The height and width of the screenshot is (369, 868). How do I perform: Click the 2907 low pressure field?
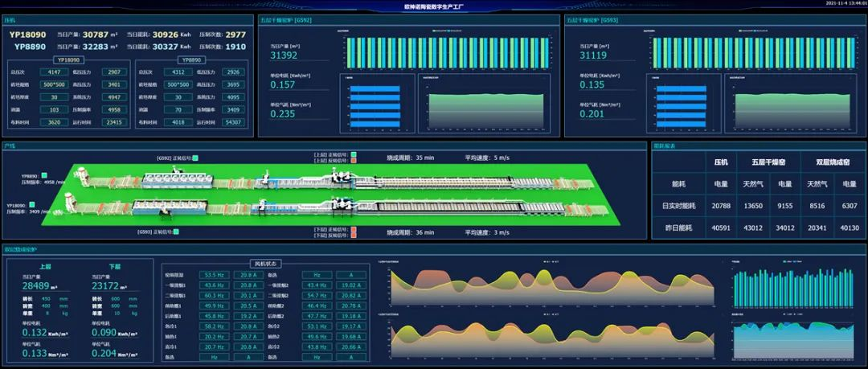(114, 72)
